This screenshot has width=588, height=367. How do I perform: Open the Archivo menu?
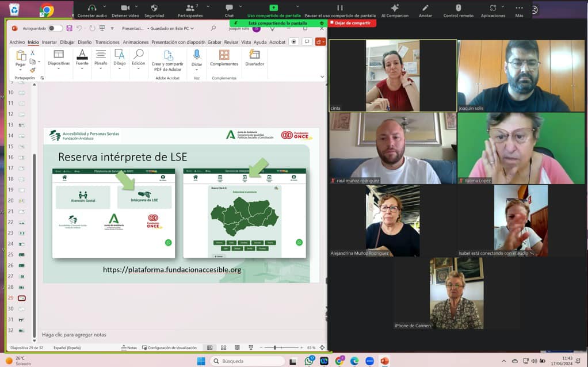17,42
